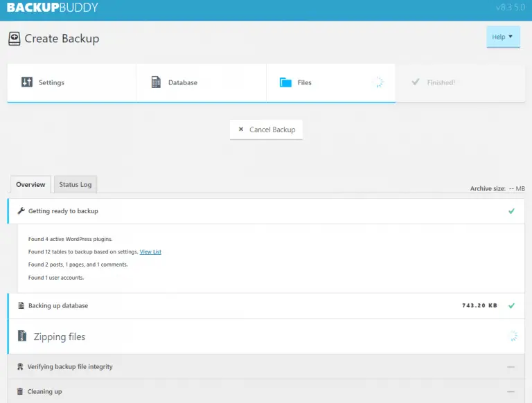Viewport: 532px width, 403px height.
Task: Click the blue Files folder icon
Action: coord(285,82)
